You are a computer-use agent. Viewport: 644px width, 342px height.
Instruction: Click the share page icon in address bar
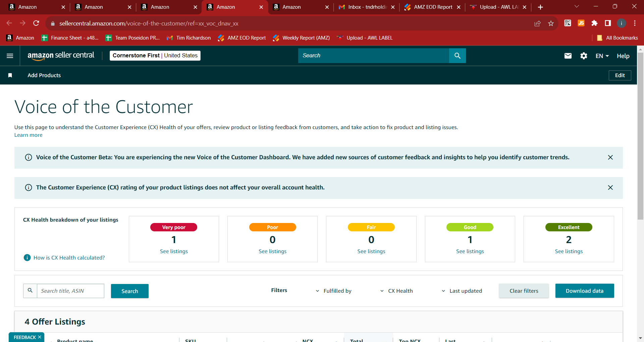pos(537,23)
